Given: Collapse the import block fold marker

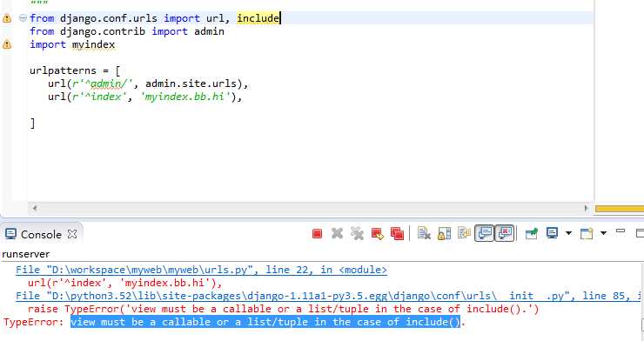Looking at the screenshot, I should pyautogui.click(x=23, y=18).
